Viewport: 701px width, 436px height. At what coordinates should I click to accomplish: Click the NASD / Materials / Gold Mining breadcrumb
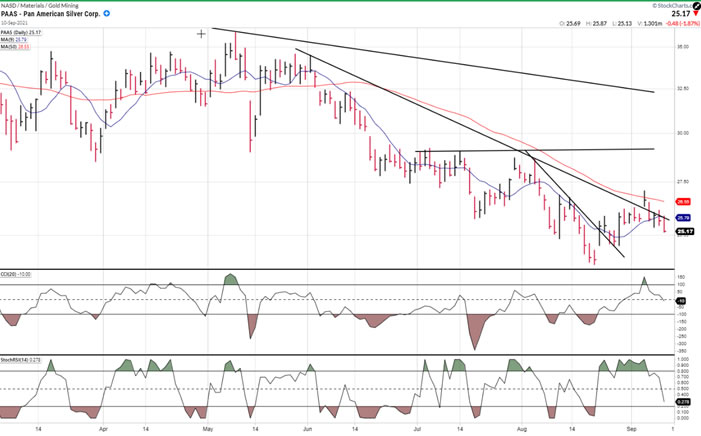pos(38,5)
